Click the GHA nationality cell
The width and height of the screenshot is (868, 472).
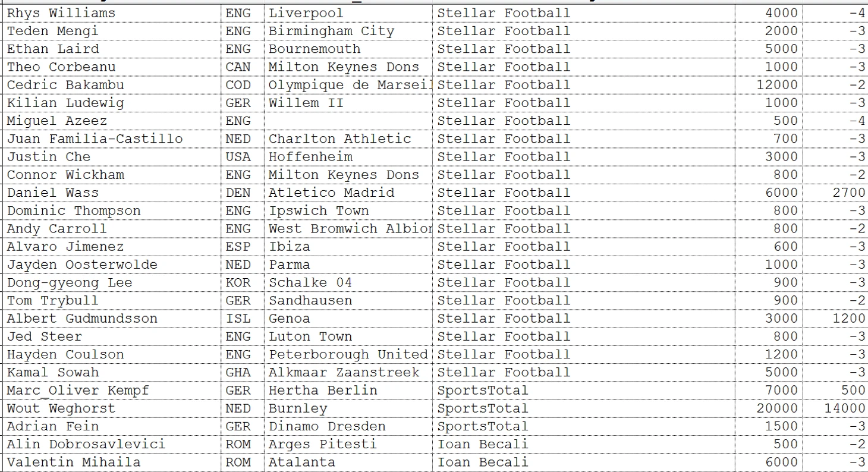243,373
